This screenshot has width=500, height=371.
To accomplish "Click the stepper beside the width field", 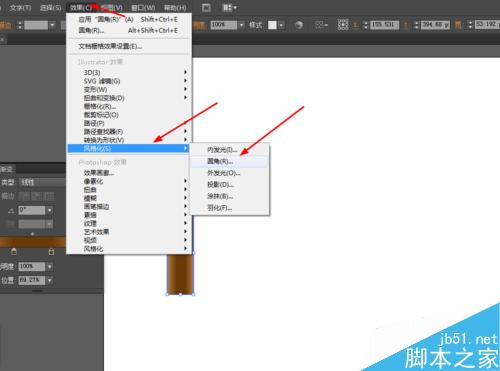I will click(x=470, y=24).
